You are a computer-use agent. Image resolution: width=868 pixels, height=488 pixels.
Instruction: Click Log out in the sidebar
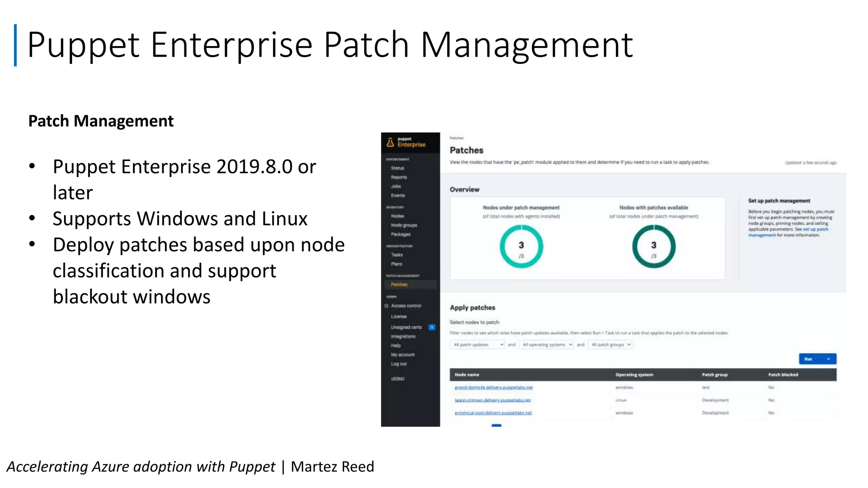click(x=398, y=364)
